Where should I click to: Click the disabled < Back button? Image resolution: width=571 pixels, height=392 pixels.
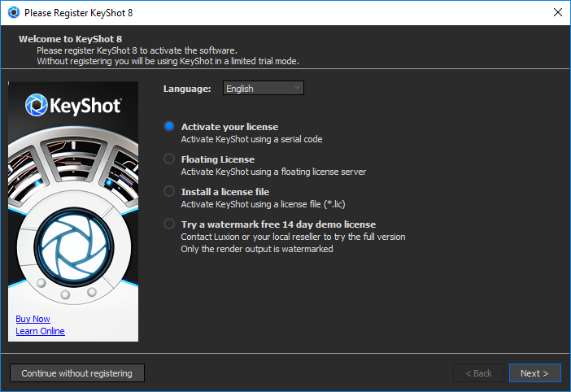pyautogui.click(x=478, y=373)
